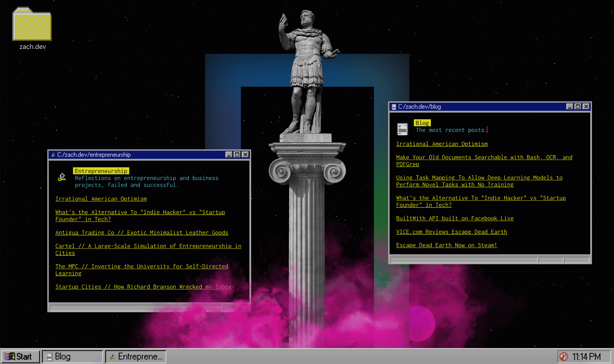
Task: Minimize the entrepreneurship window
Action: click(x=229, y=155)
